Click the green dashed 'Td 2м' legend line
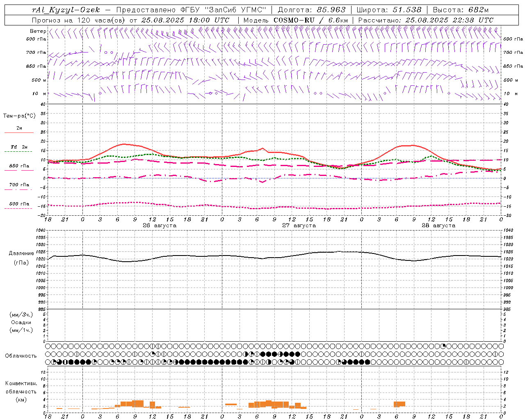 [18, 152]
